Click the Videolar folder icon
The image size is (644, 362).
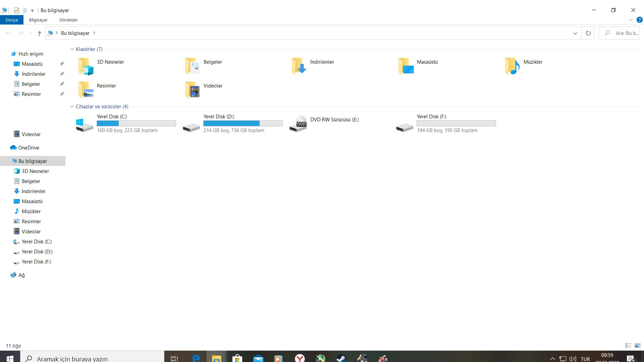point(192,90)
